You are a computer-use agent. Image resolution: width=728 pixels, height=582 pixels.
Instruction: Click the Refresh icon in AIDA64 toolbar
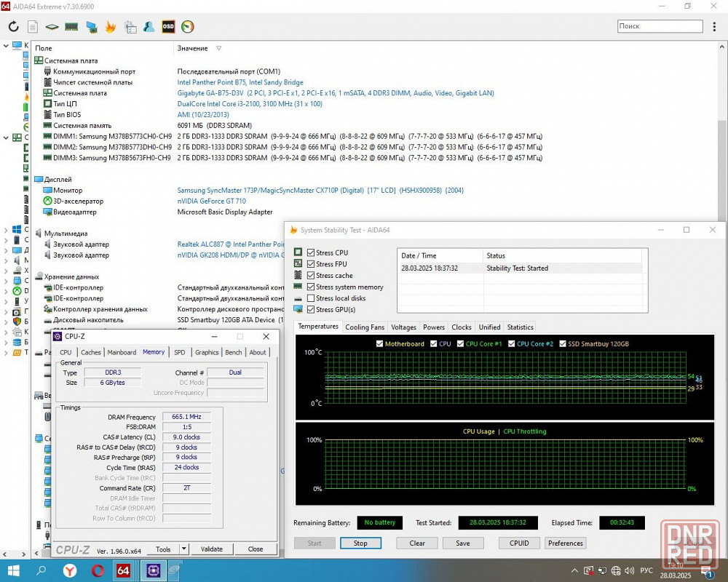coord(13,26)
